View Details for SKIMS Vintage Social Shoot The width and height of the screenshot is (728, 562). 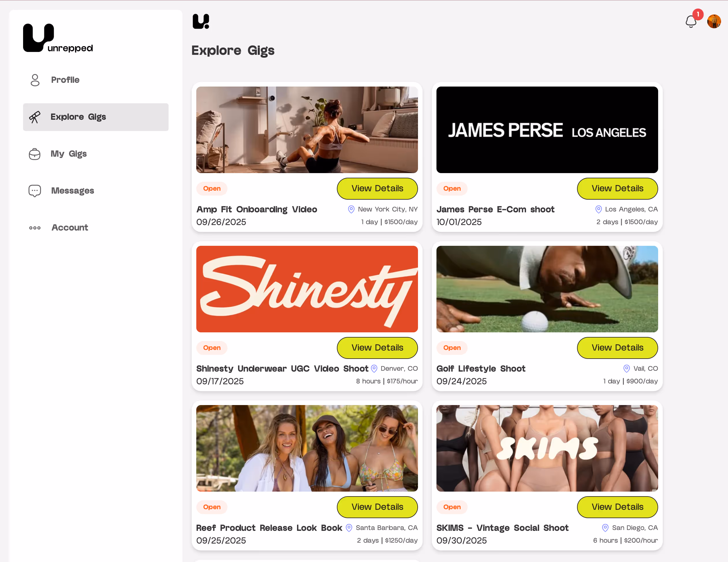coord(617,507)
